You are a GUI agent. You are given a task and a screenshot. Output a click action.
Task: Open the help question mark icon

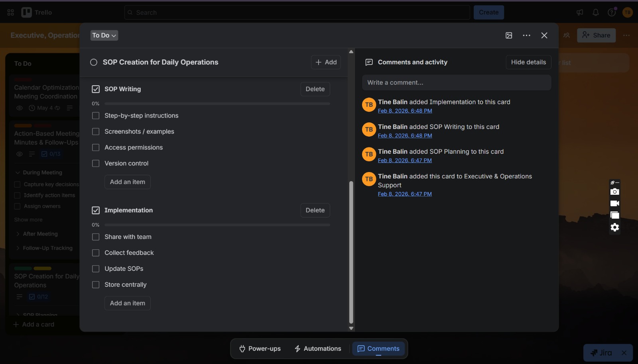click(612, 12)
